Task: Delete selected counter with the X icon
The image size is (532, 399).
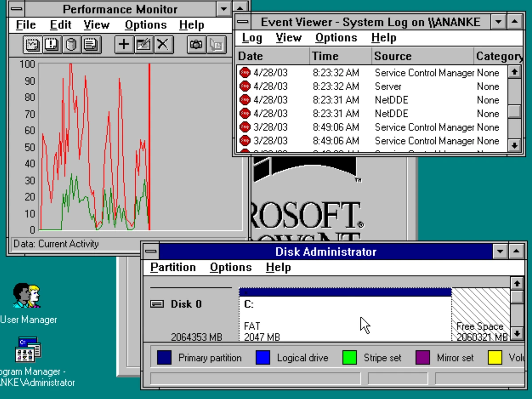Action: coord(162,44)
